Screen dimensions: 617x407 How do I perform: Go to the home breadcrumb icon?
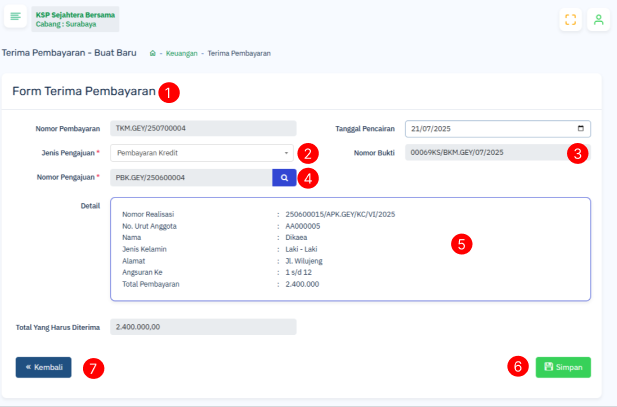pyautogui.click(x=153, y=53)
